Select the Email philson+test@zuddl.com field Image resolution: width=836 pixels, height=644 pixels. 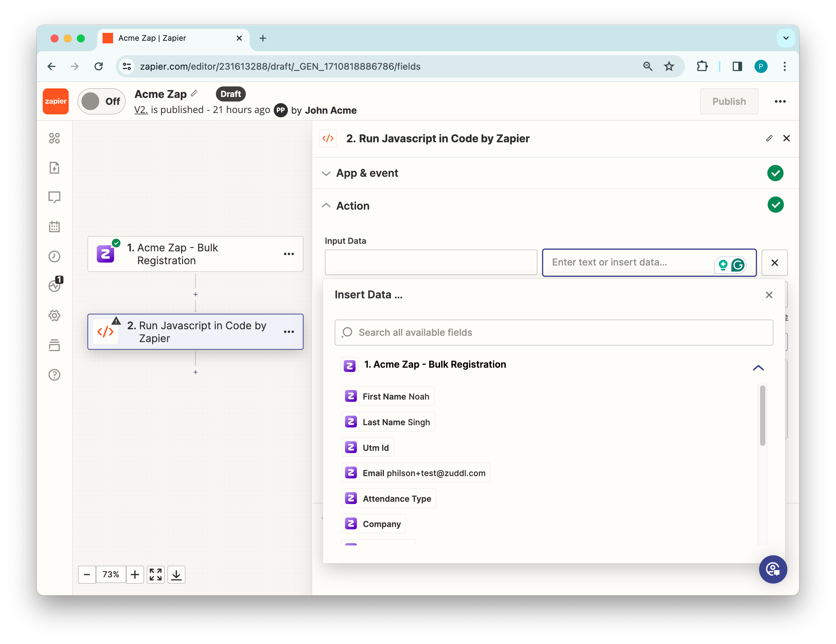tap(416, 473)
